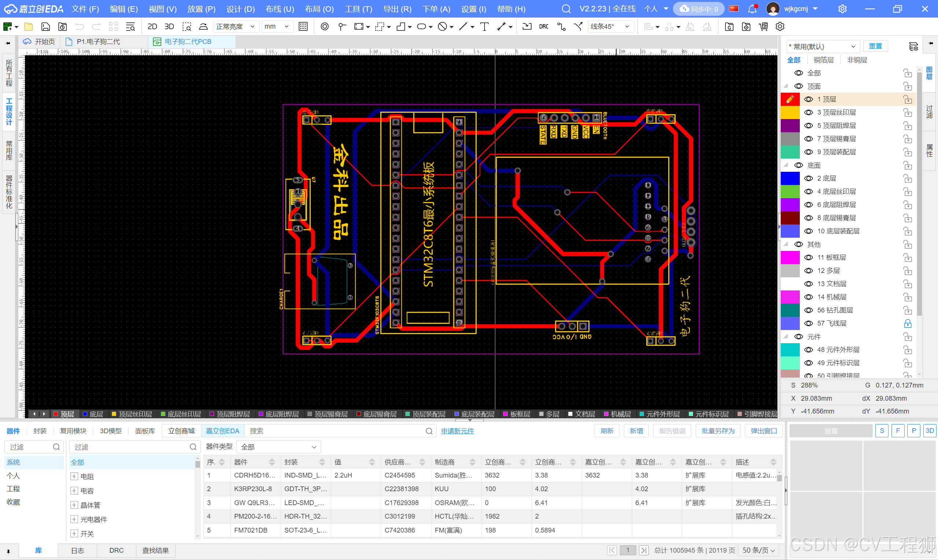Viewport: 938px width, 560px height.
Task: Select the single routing tool
Action: click(x=561, y=26)
